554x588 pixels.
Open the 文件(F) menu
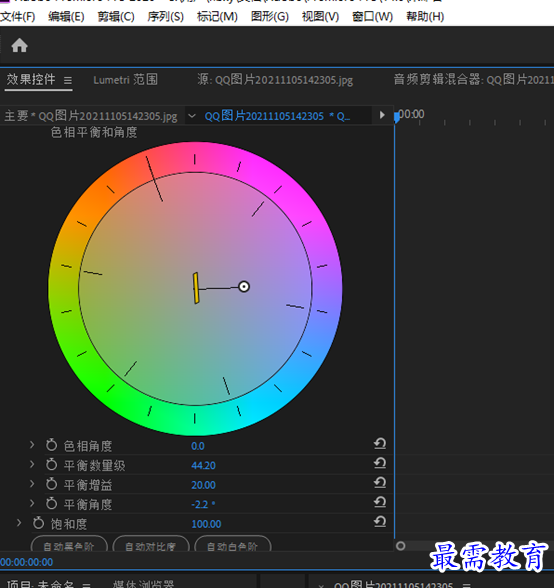(x=17, y=16)
